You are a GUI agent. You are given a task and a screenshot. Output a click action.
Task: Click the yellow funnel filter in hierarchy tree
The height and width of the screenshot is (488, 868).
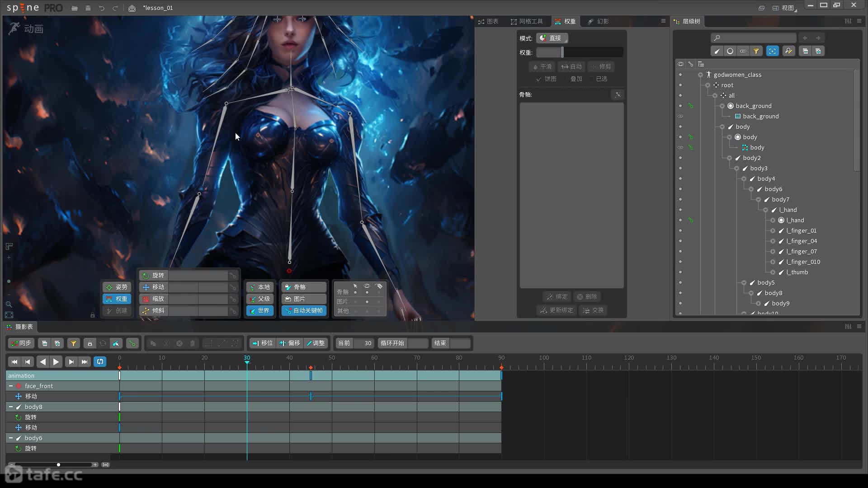click(756, 51)
